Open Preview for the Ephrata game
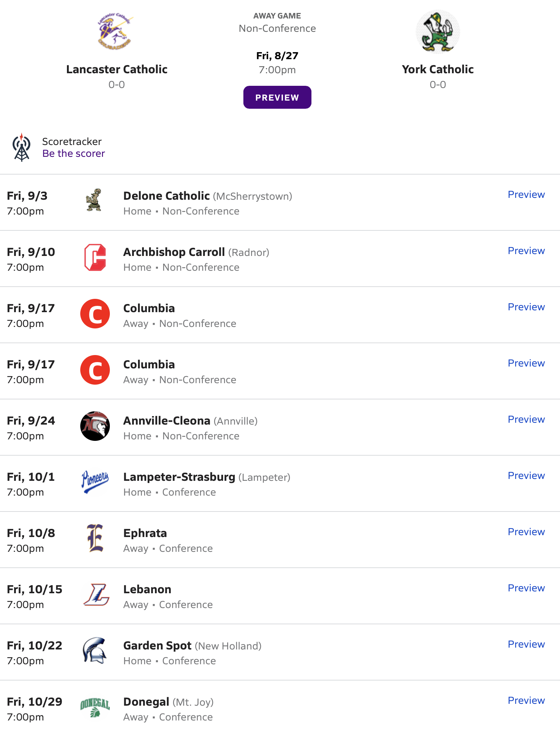 coord(526,532)
